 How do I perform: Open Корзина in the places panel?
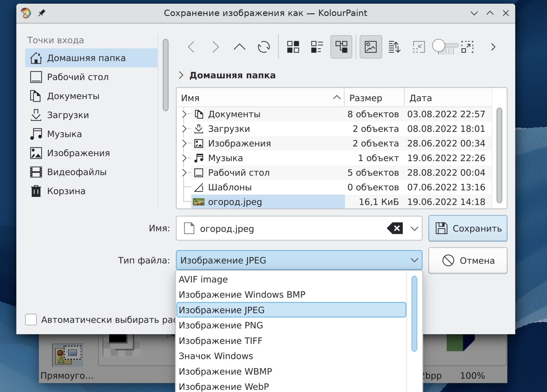tap(91, 191)
